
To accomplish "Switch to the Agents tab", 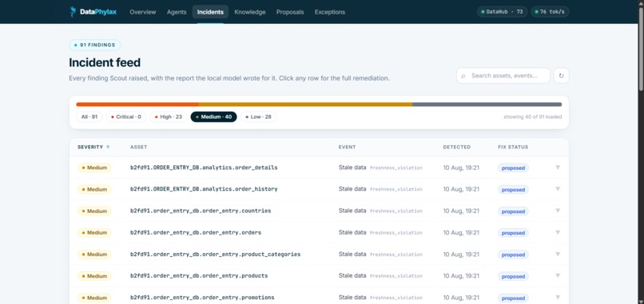I will tap(177, 12).
